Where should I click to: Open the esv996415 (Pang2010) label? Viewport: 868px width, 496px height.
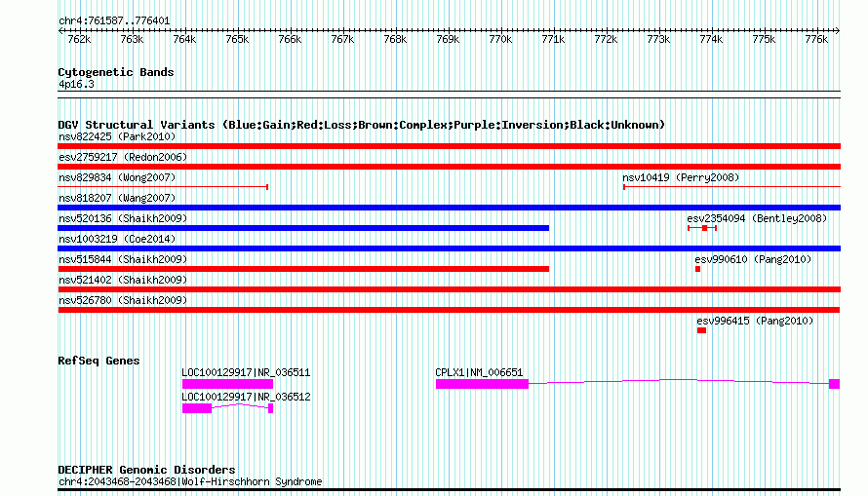tap(755, 321)
